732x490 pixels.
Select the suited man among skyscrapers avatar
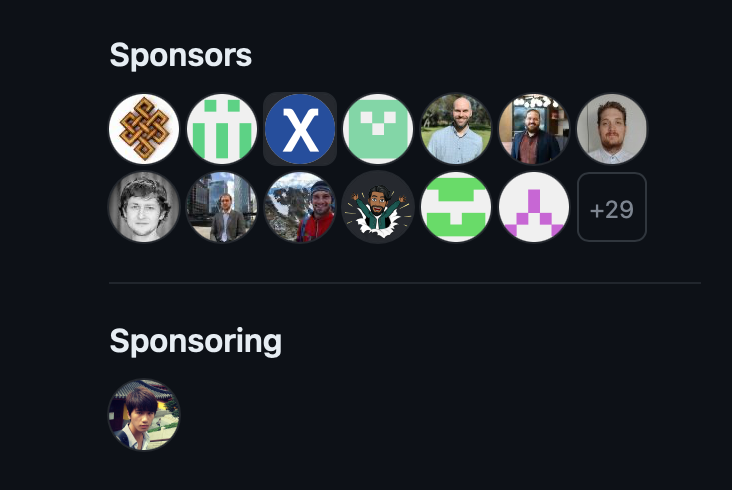[222, 207]
